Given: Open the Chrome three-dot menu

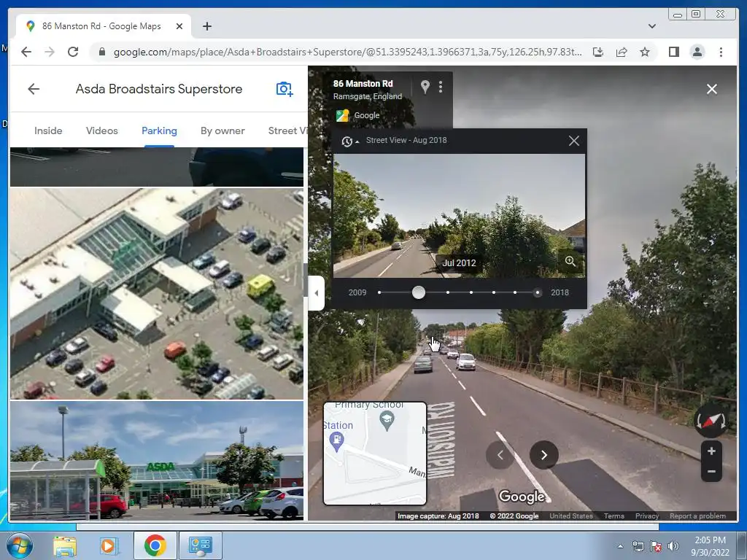Looking at the screenshot, I should coord(721,52).
